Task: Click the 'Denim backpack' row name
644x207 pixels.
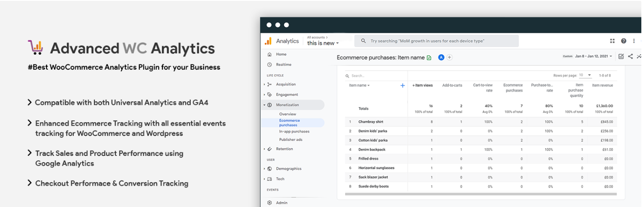Action: (372, 150)
